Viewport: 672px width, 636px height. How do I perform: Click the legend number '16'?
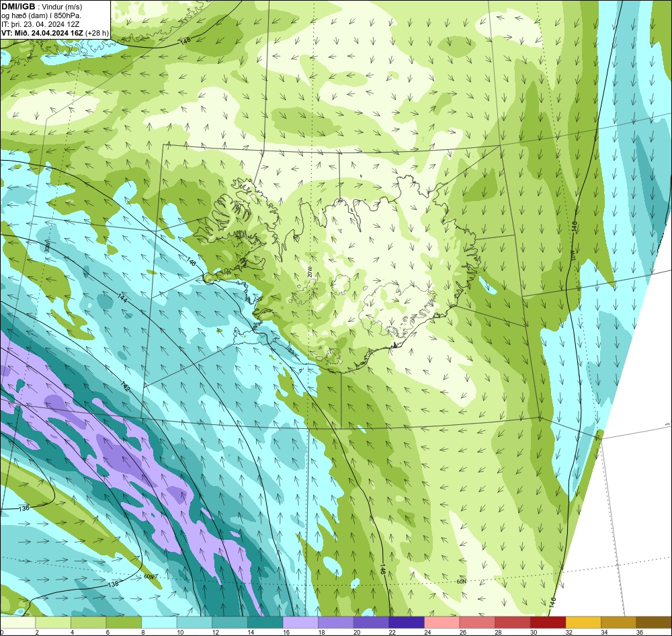(286, 632)
